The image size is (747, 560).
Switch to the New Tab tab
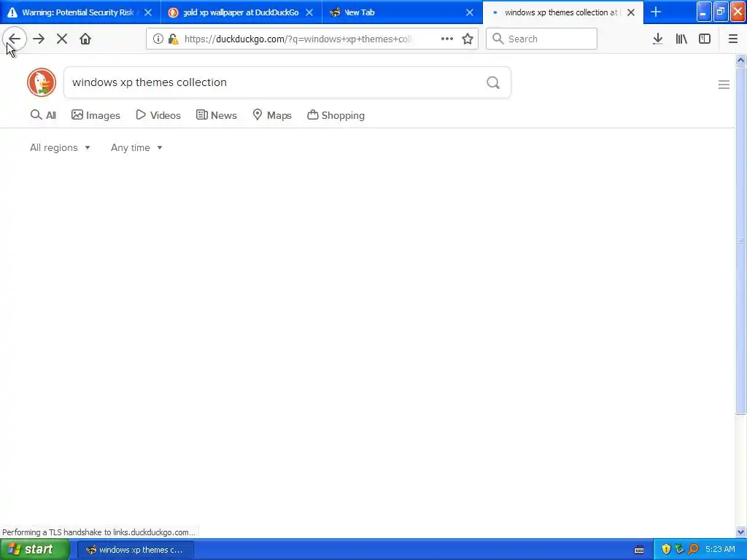[359, 12]
